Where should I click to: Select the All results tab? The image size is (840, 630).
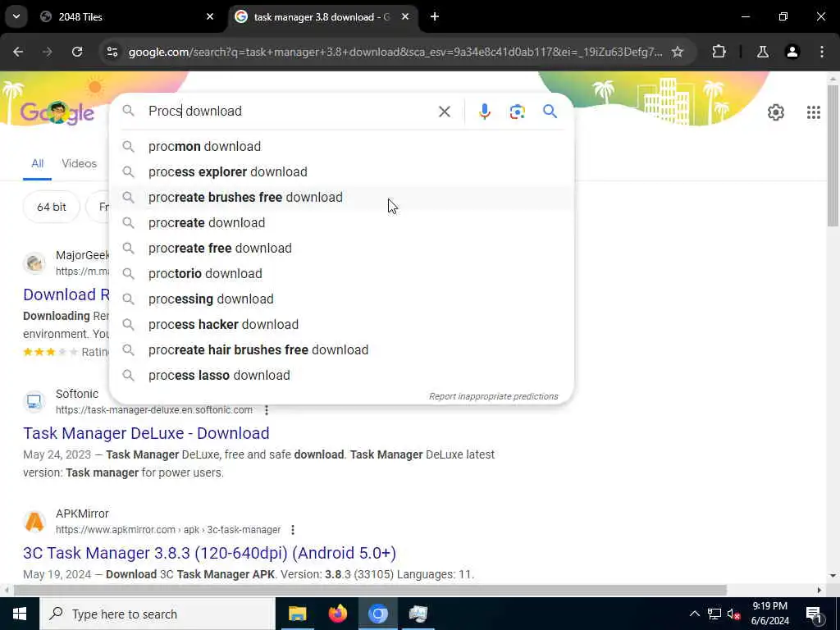(38, 163)
